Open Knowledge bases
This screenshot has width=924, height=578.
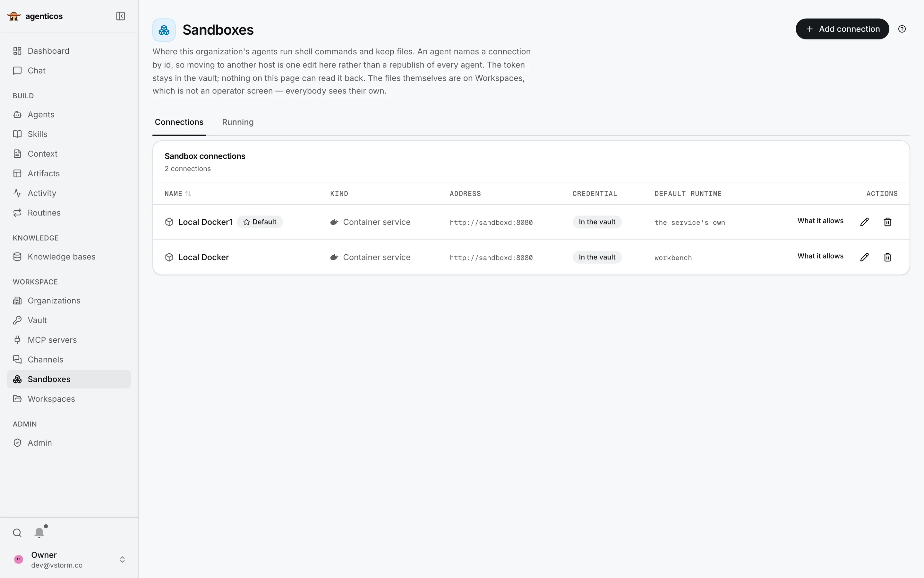(x=69, y=257)
